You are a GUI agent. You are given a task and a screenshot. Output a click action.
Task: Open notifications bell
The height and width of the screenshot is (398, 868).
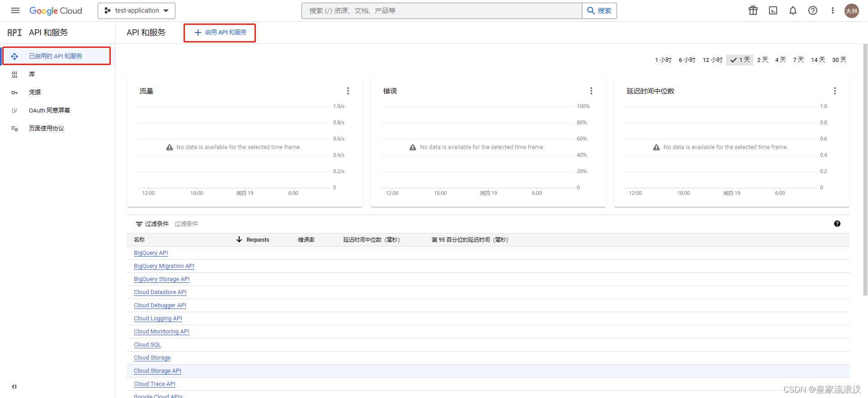793,10
